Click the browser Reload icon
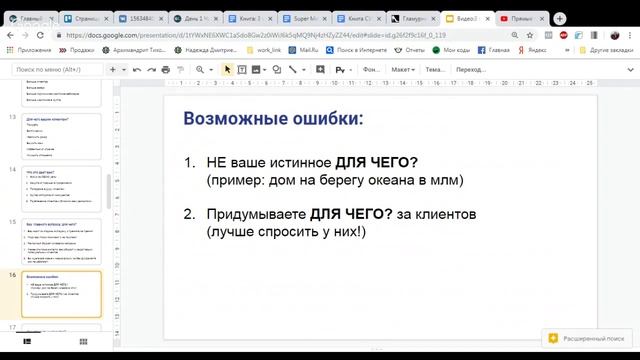This screenshot has height=360, width=640. tap(40, 36)
